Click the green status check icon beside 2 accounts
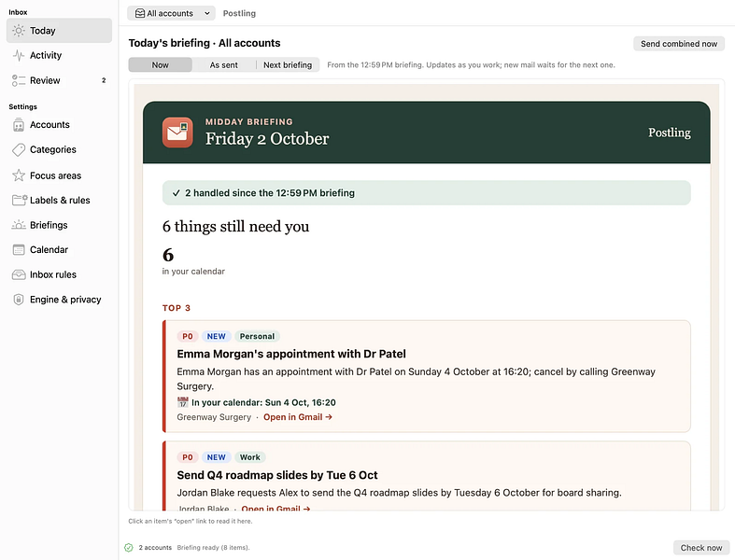 (x=129, y=547)
